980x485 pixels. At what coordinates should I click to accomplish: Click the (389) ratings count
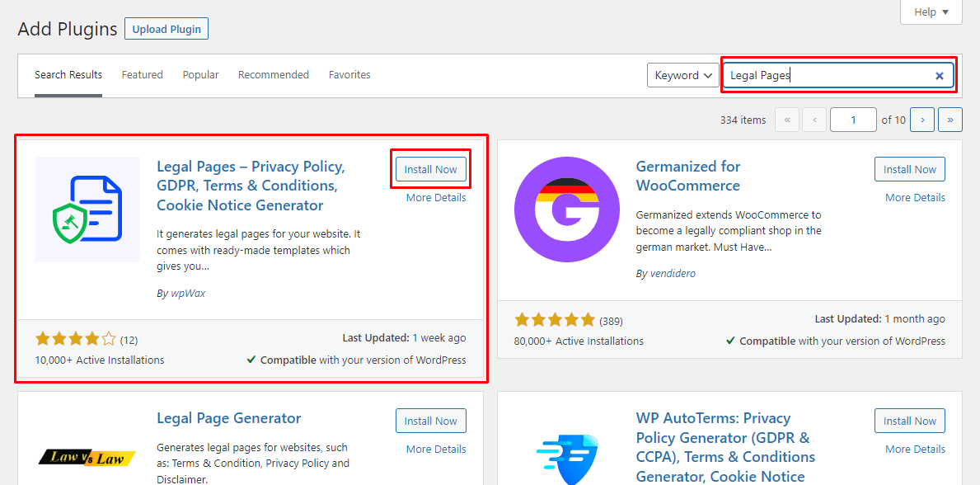point(611,322)
